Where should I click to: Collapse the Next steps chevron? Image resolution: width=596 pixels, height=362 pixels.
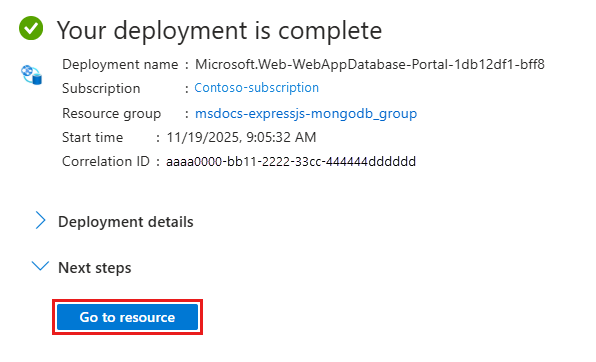(x=40, y=266)
